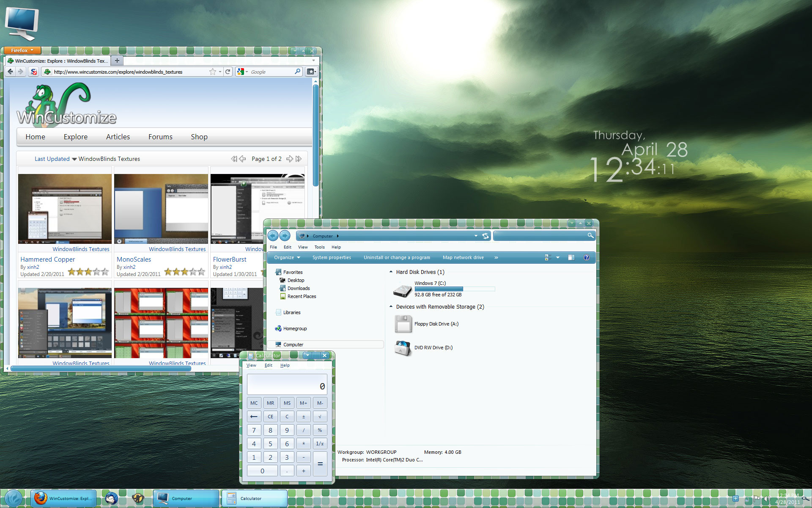812x508 pixels.
Task: Collapse Devices with Removable Storage group
Action: (391, 306)
